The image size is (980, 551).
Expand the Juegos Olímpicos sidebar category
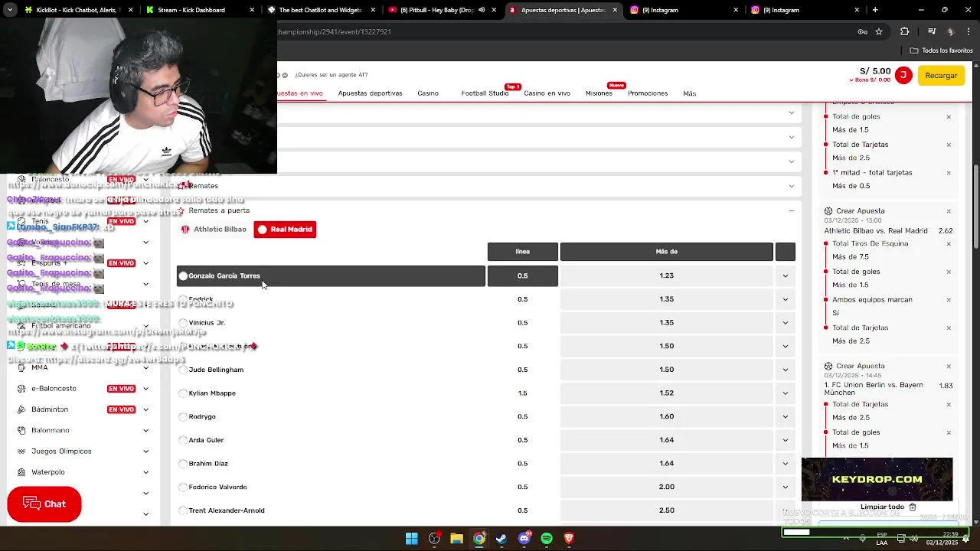tap(145, 452)
